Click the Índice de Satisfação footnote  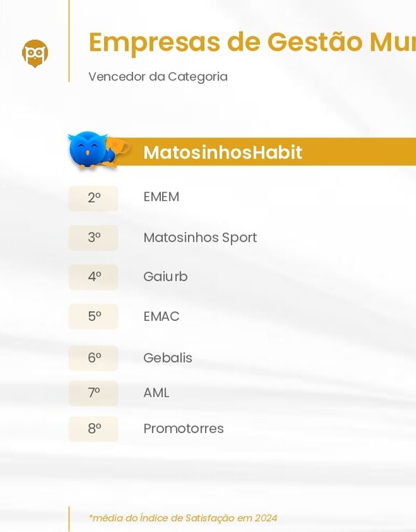(x=183, y=518)
